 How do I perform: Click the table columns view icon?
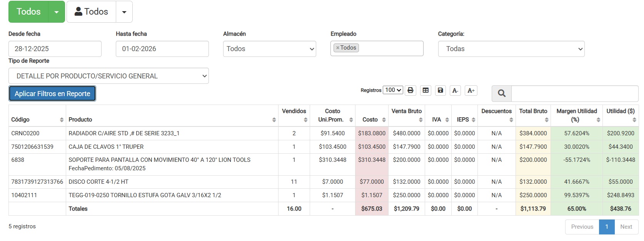coord(425,90)
